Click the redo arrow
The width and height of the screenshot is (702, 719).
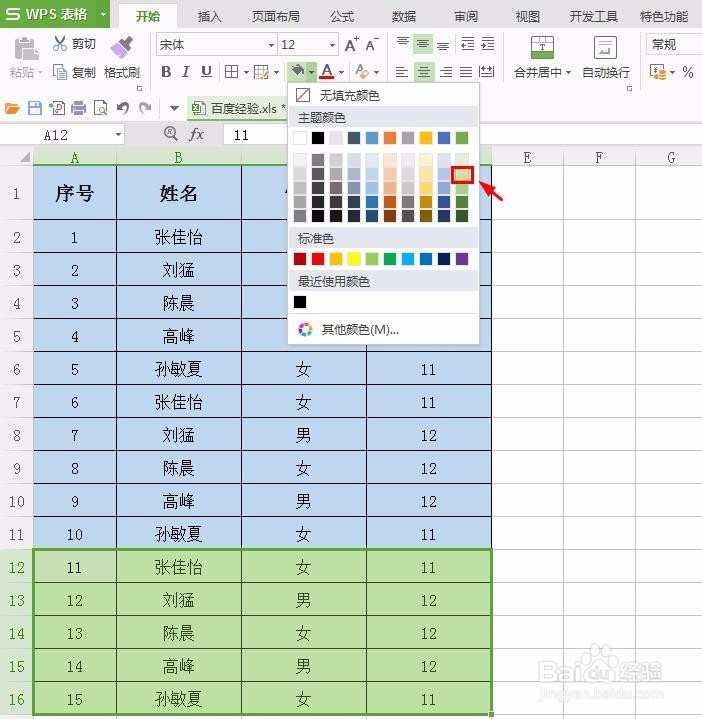145,108
